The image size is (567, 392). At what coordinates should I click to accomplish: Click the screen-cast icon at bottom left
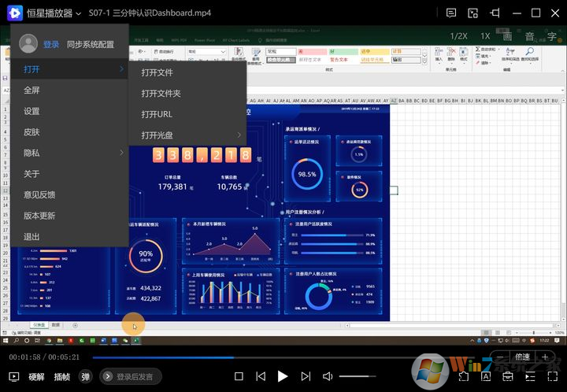[x=13, y=377]
